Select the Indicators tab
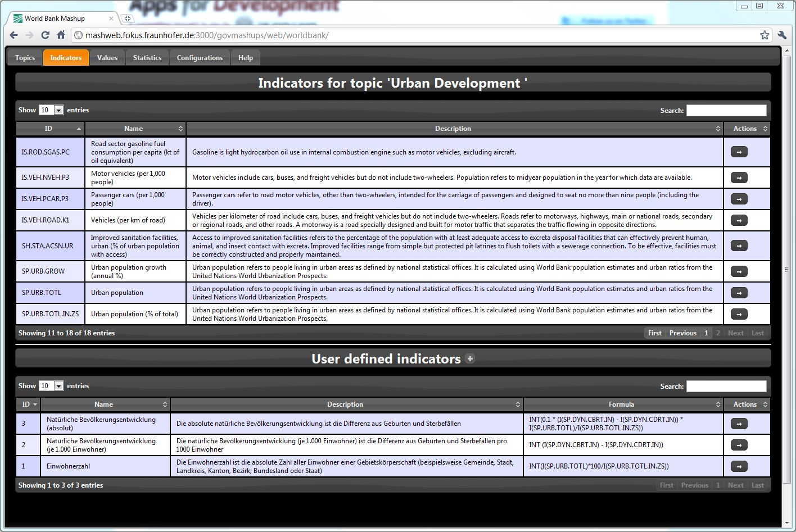796x532 pixels. (x=66, y=58)
